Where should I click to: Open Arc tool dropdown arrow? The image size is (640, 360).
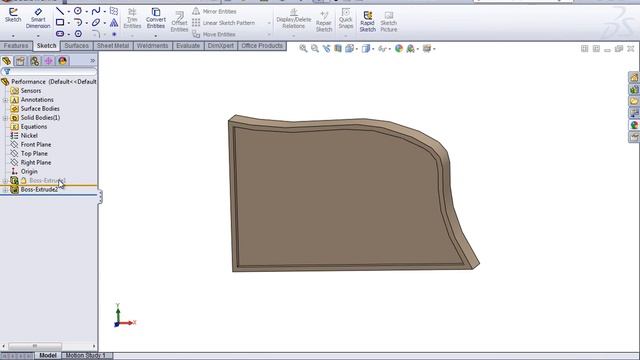coord(86,23)
